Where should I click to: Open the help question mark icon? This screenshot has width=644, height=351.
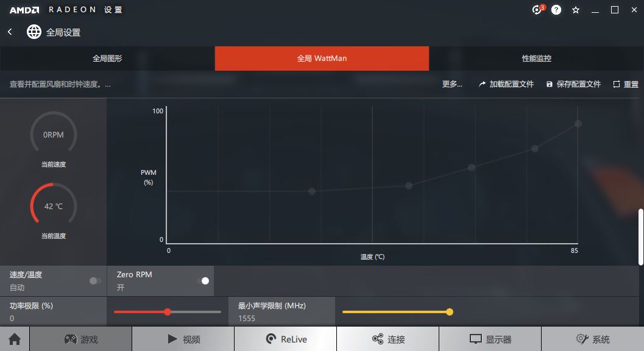click(x=556, y=10)
